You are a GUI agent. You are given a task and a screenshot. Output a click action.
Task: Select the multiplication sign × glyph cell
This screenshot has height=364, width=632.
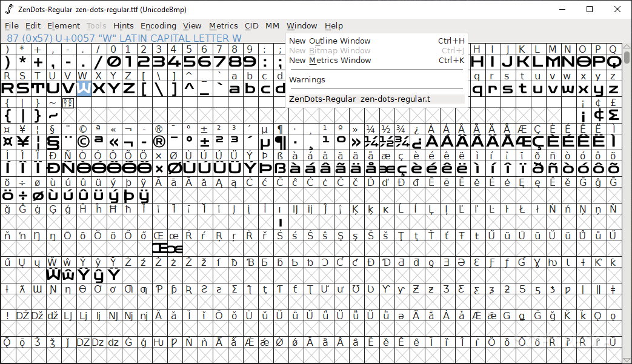click(x=159, y=168)
